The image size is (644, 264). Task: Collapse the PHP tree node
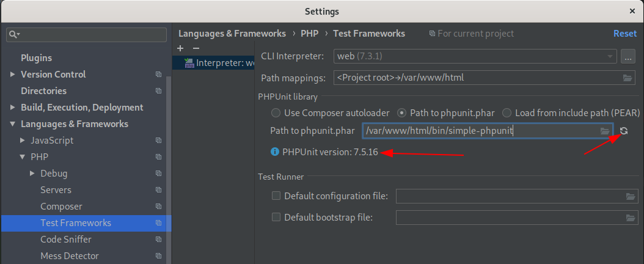pyautogui.click(x=22, y=157)
